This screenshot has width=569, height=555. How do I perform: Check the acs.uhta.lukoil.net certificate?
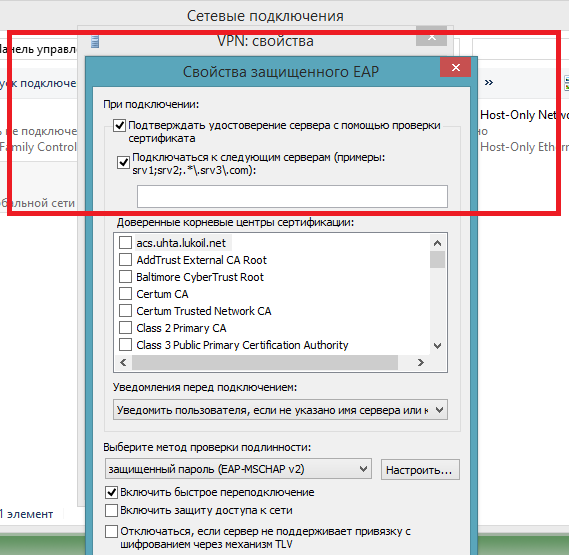pos(125,242)
